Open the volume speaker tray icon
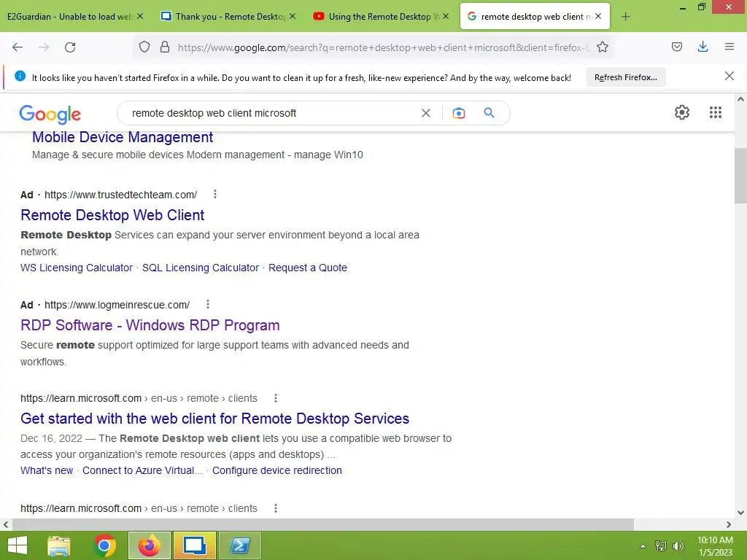Image resolution: width=747 pixels, height=560 pixels. tap(678, 546)
